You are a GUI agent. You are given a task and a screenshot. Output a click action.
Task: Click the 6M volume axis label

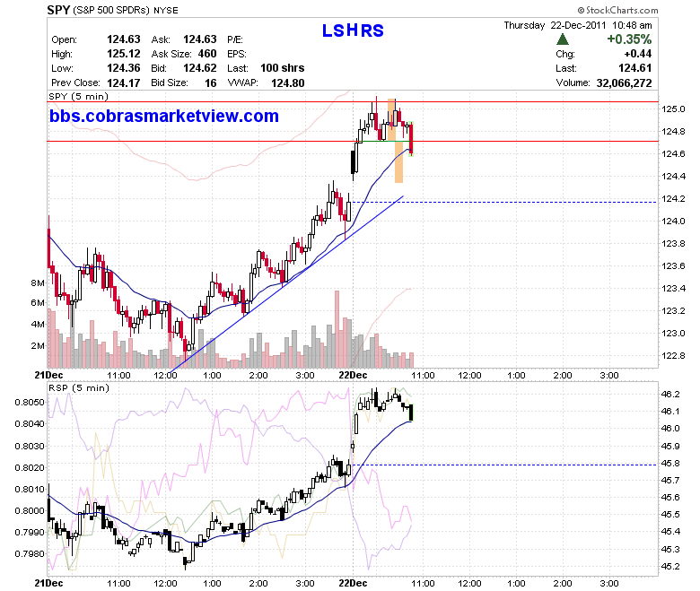tap(38, 303)
